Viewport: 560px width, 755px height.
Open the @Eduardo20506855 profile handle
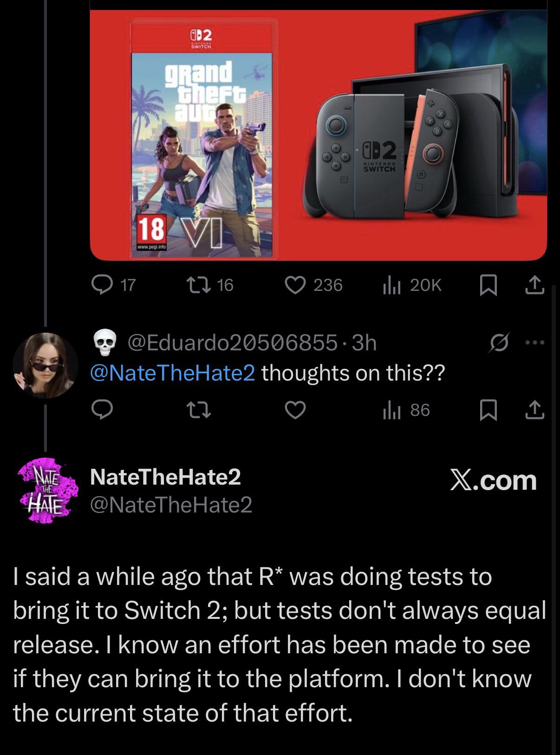(232, 343)
